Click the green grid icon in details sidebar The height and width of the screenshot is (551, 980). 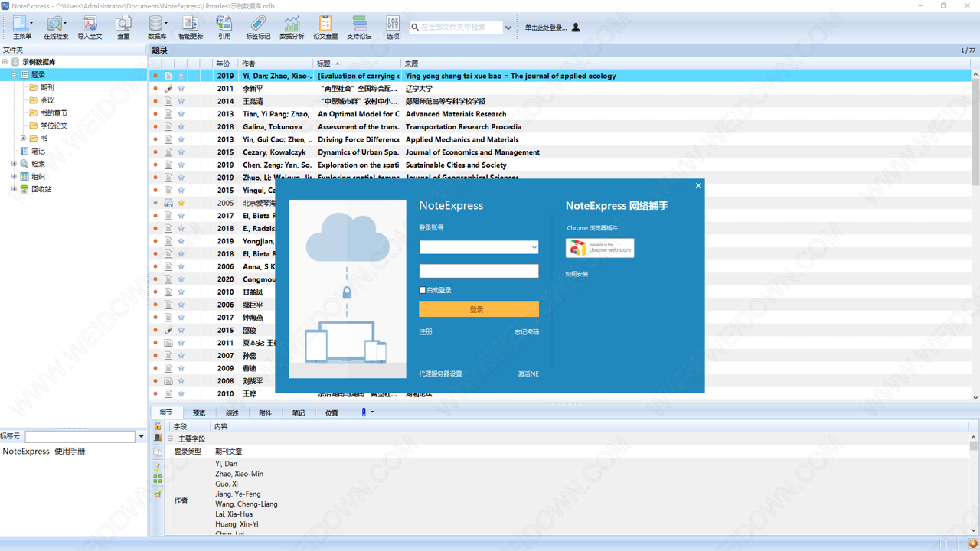coord(158,479)
